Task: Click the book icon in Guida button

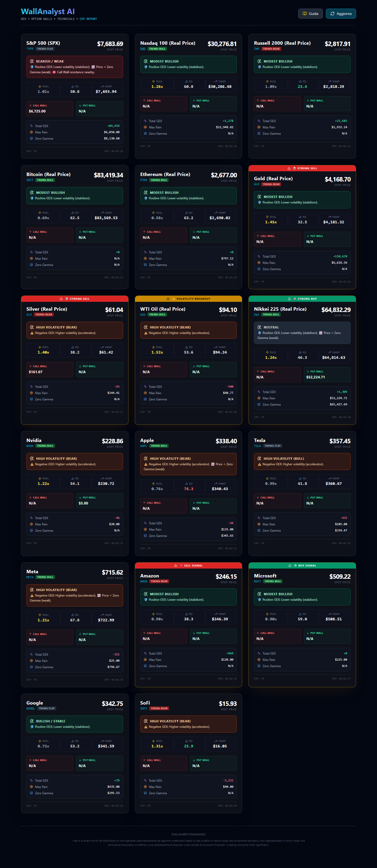Action: [x=305, y=14]
